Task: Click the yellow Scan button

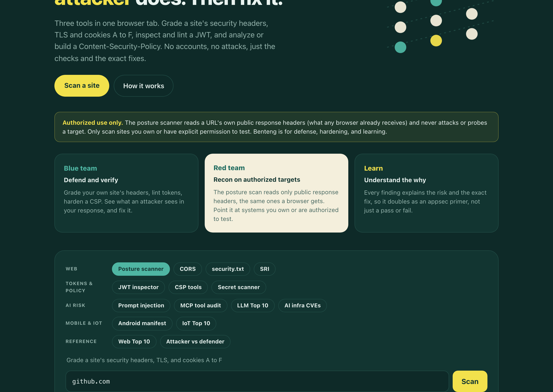Action: point(470,381)
